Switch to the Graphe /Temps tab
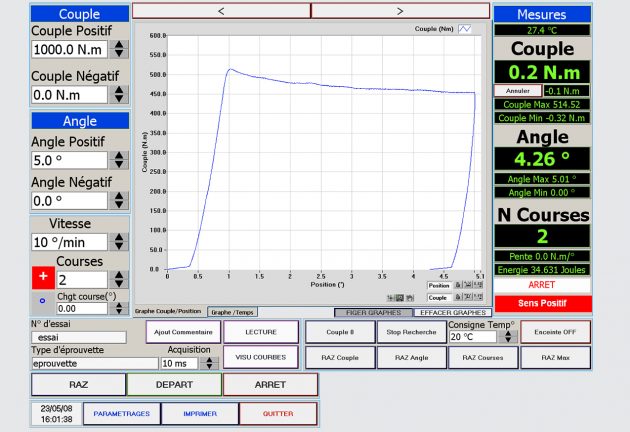Viewport: 630px width, 432px height. (x=232, y=312)
